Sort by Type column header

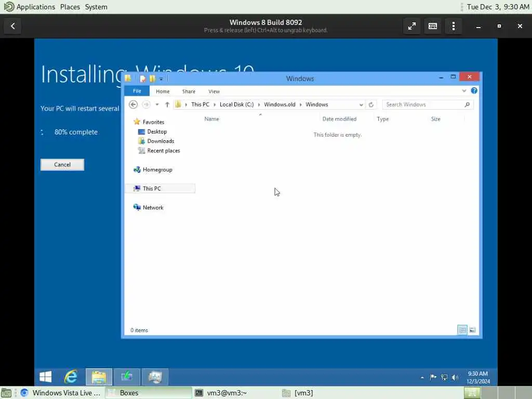383,119
